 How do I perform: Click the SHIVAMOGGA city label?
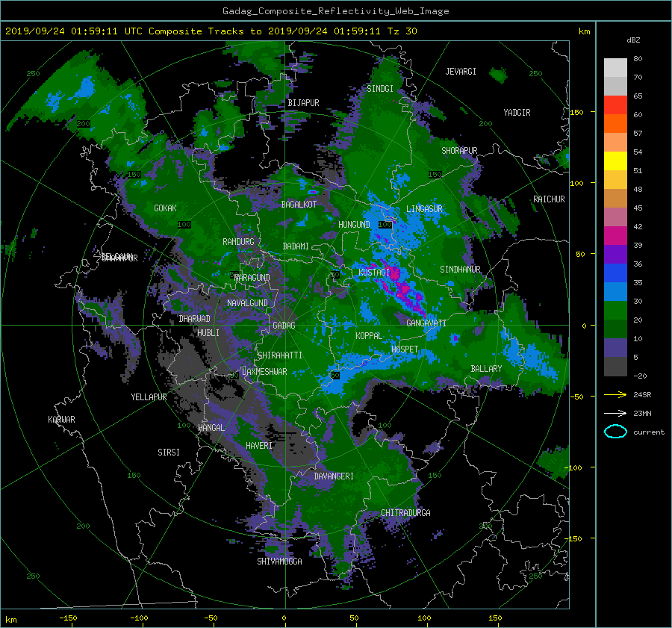coord(279,562)
